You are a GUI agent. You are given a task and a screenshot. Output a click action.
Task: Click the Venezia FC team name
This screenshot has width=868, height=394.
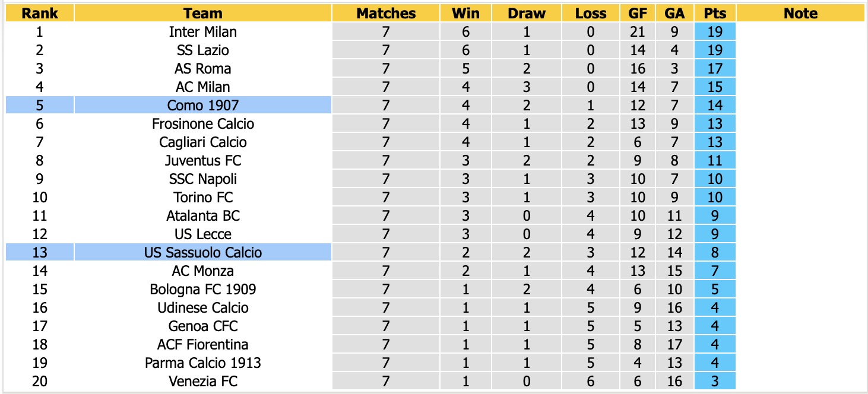click(203, 381)
